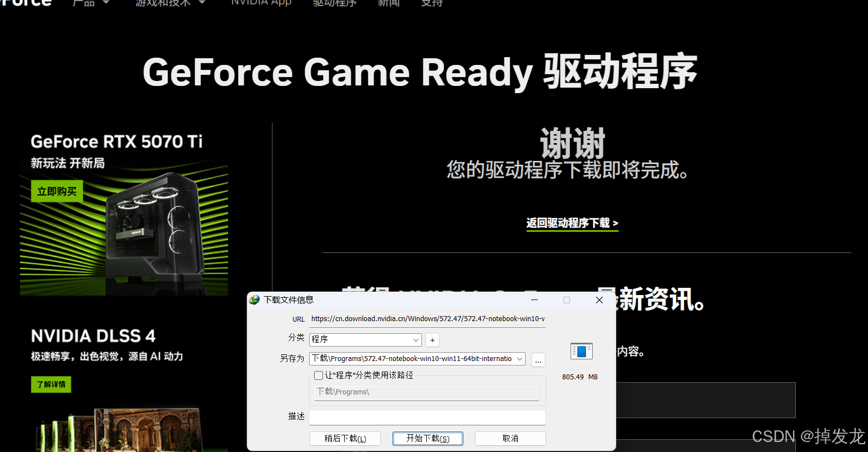Click 805.49 MB file size text
Image resolution: width=868 pixels, height=452 pixels.
[x=580, y=377]
